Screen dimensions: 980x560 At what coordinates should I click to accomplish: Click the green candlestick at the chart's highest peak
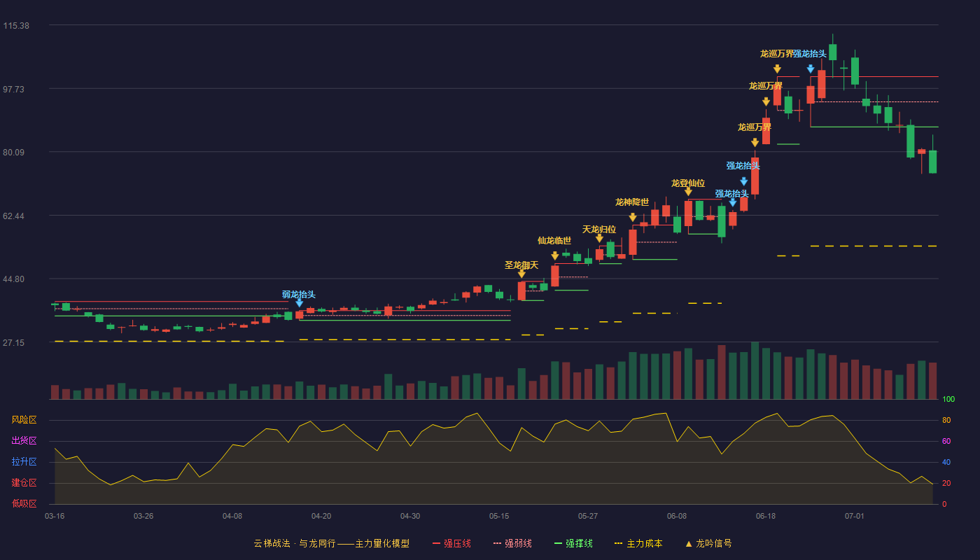[833, 52]
